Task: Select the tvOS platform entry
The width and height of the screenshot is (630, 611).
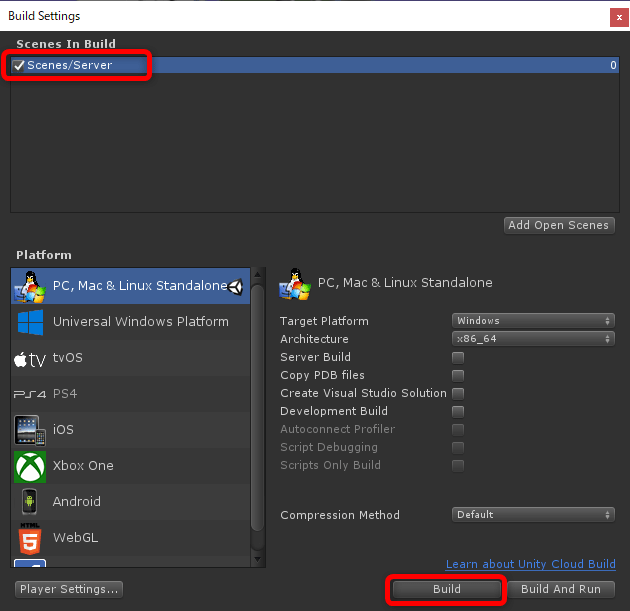Action: (x=130, y=358)
